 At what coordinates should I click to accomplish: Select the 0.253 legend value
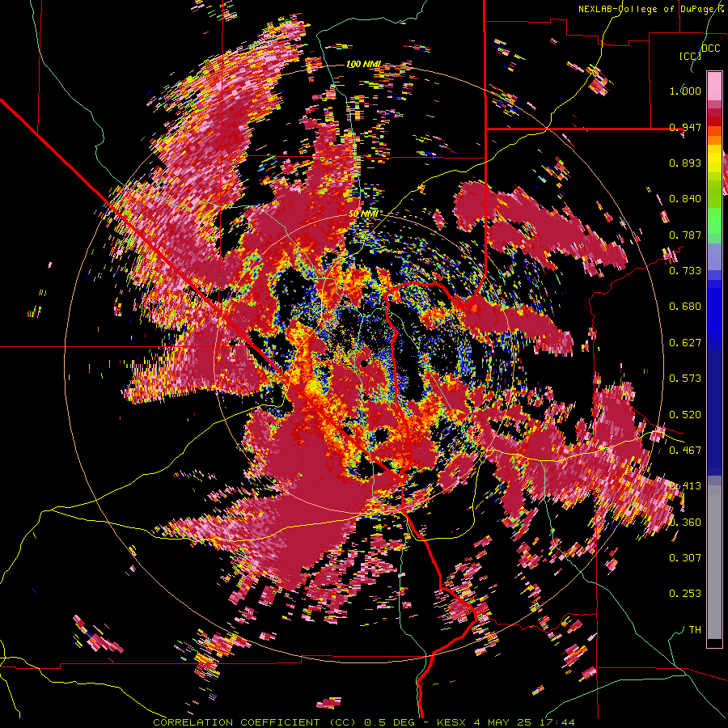point(685,594)
